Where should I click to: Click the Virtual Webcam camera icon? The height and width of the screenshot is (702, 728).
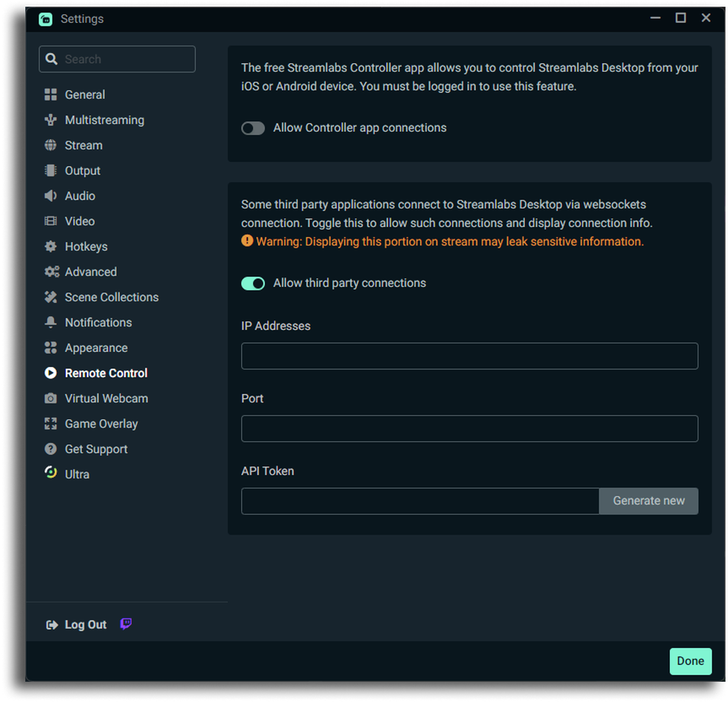coord(50,399)
